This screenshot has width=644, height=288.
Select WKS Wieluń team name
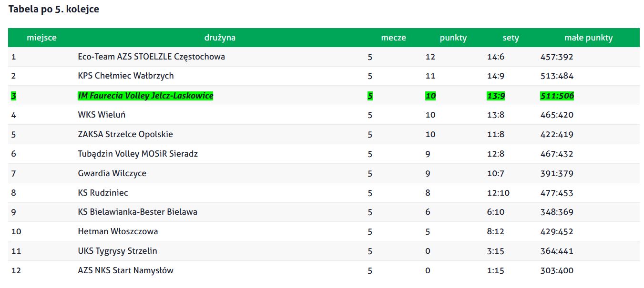tap(102, 115)
